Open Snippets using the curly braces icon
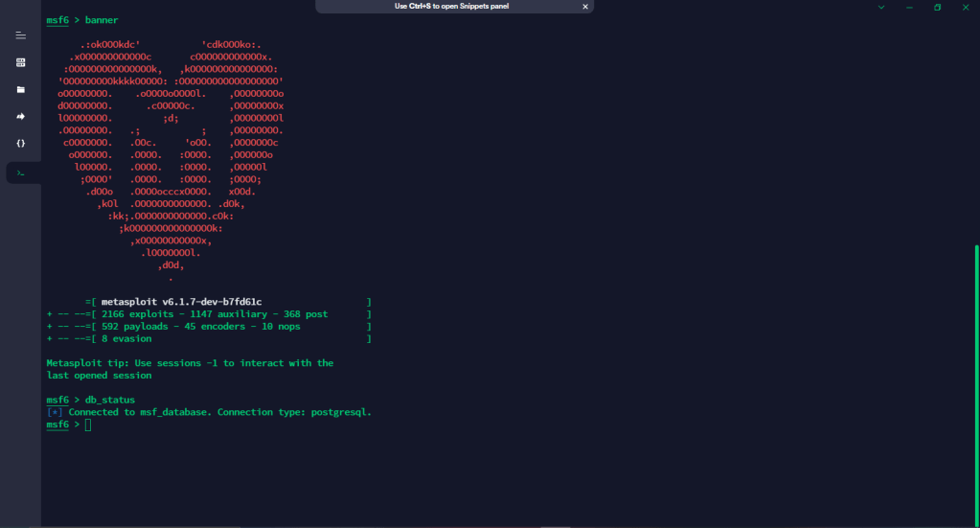The image size is (980, 528). [20, 143]
